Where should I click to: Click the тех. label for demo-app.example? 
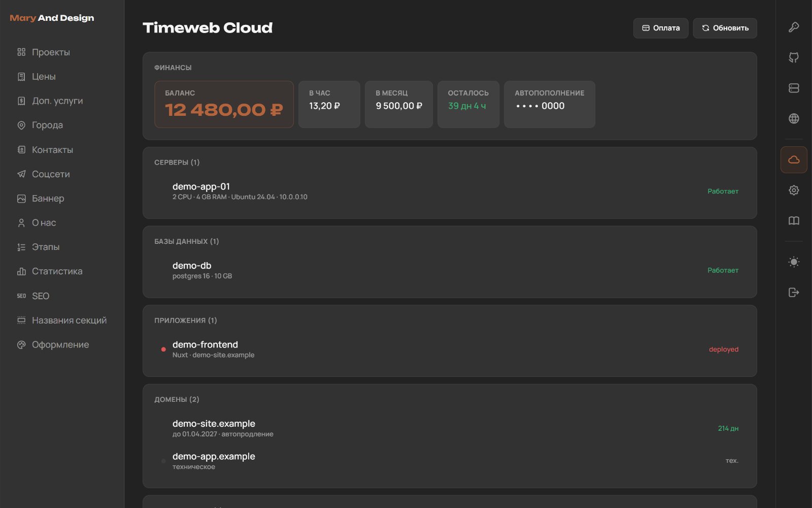pyautogui.click(x=732, y=461)
